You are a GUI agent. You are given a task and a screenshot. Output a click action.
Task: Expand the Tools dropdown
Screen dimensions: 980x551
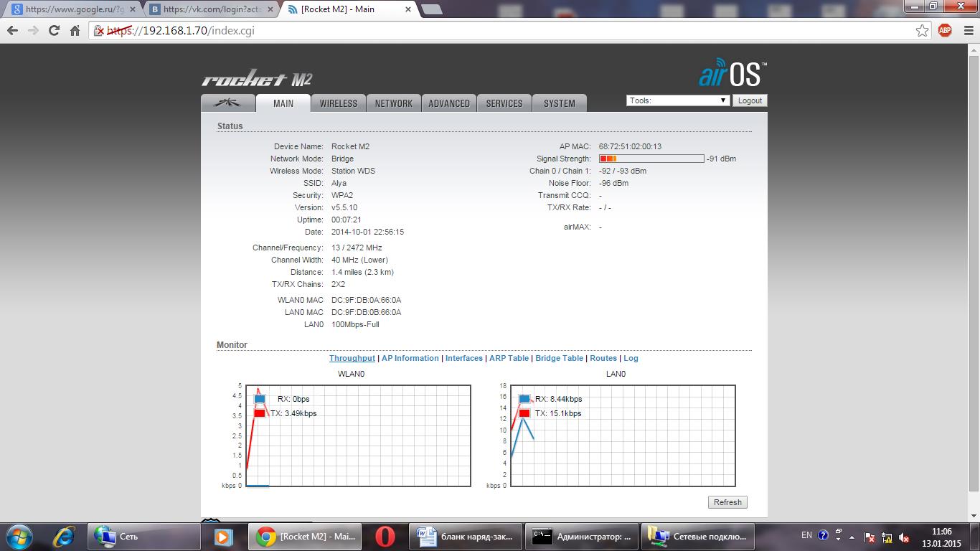click(678, 100)
